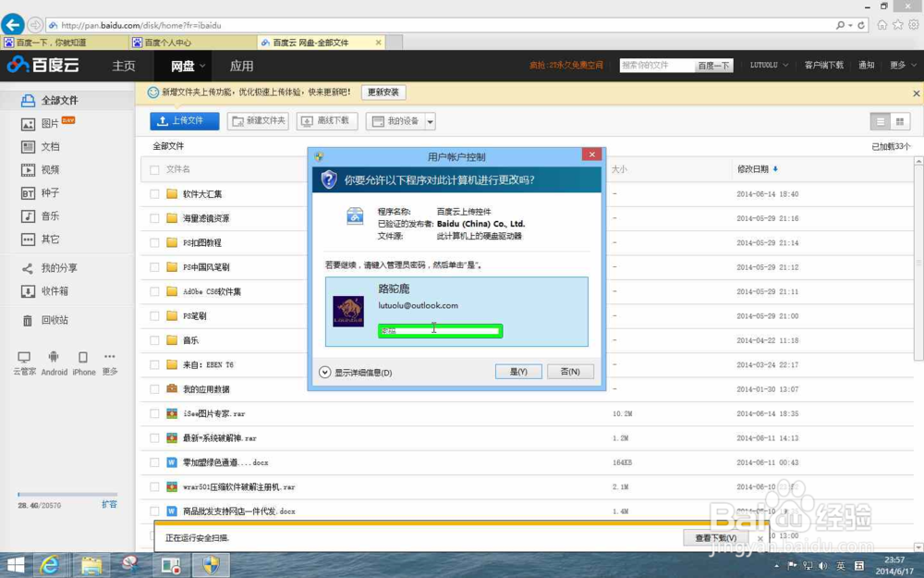Check the box for PS笔刷 folder
The width and height of the screenshot is (924, 578).
154,316
